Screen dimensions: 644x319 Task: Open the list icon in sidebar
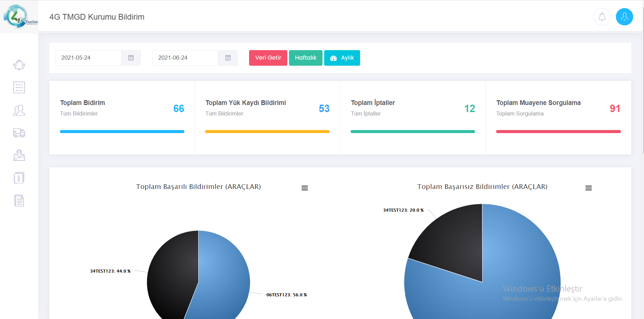[x=19, y=87]
